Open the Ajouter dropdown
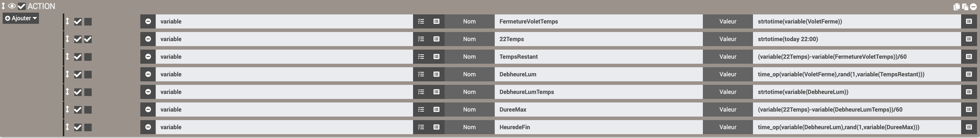This screenshot has height=138, width=980. [21, 18]
